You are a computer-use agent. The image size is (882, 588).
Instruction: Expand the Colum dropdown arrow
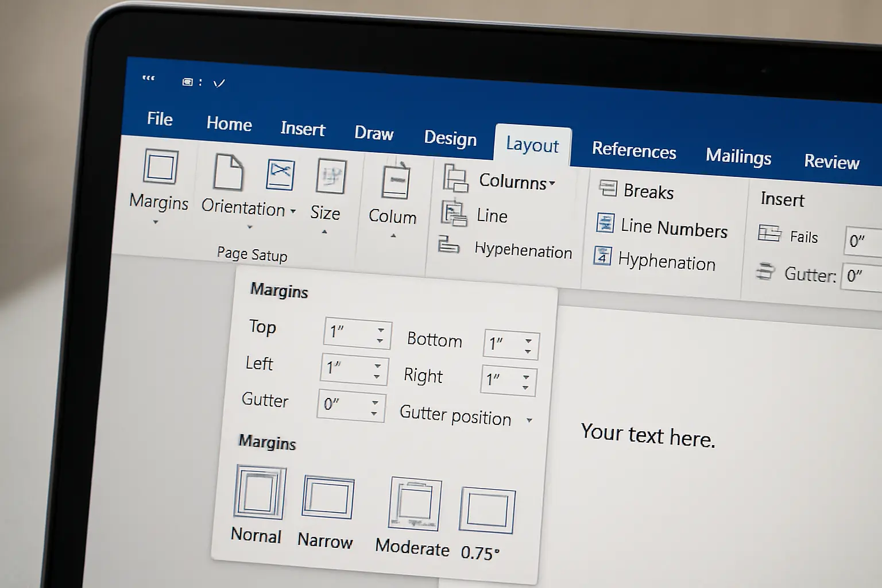coord(393,235)
